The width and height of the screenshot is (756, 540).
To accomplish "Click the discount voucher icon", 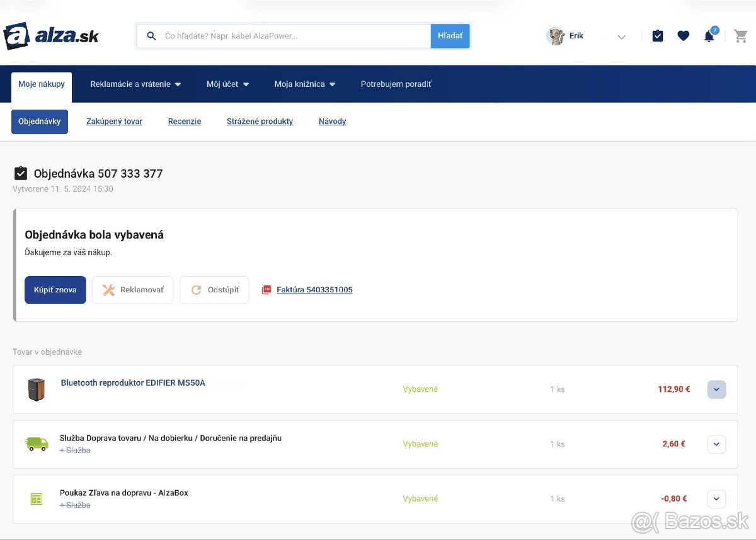I will 37,499.
